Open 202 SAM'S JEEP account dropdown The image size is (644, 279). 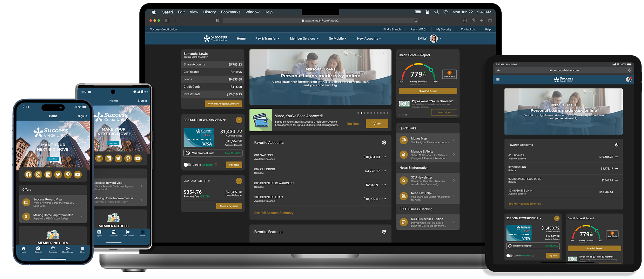[x=209, y=181]
